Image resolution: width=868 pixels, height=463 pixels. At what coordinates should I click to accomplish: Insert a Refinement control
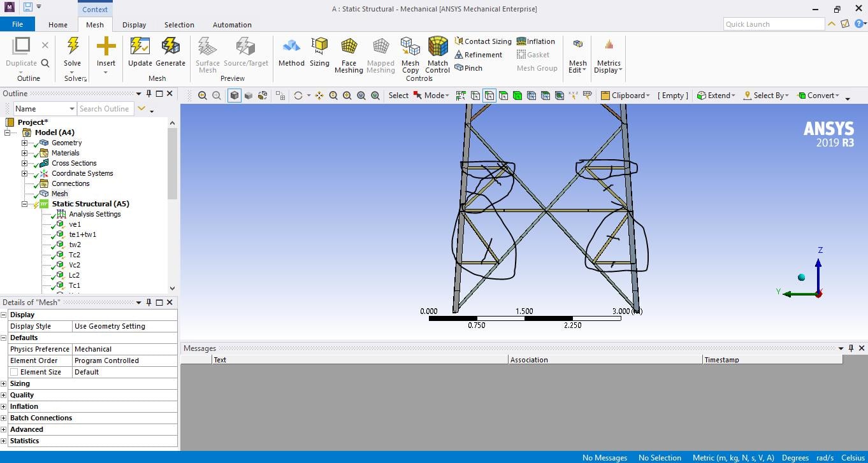coord(479,55)
